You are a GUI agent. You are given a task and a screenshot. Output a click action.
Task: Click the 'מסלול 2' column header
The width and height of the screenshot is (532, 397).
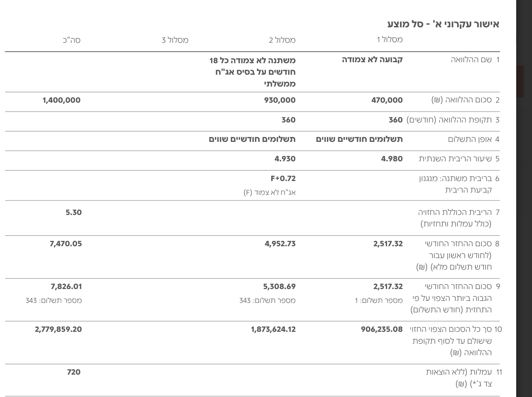tap(282, 40)
